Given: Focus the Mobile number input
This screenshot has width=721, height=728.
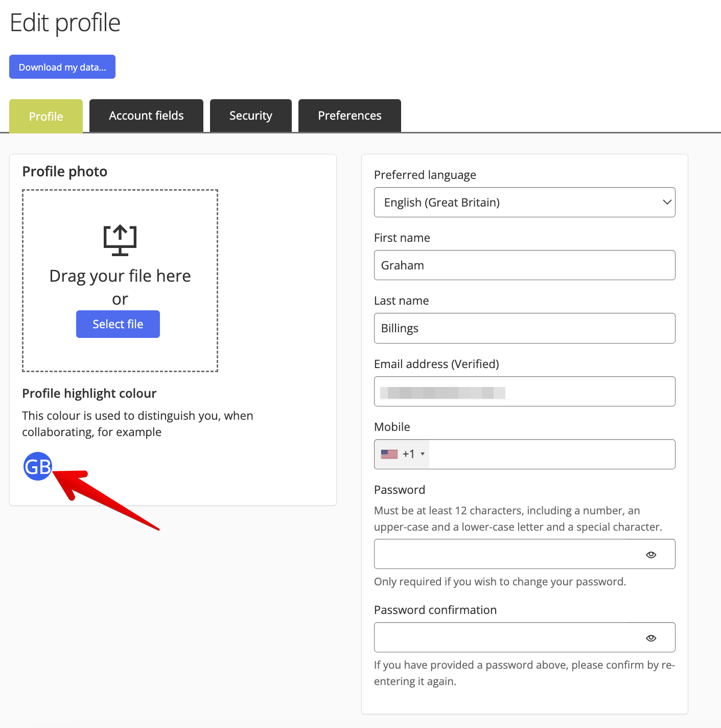Looking at the screenshot, I should click(x=552, y=454).
